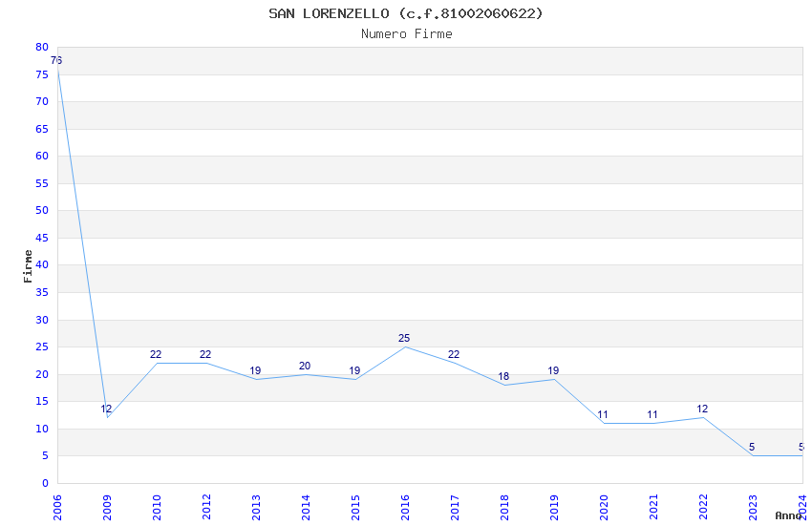Select the x-axis year 2009
This screenshot has height=525, width=812.
[107, 508]
